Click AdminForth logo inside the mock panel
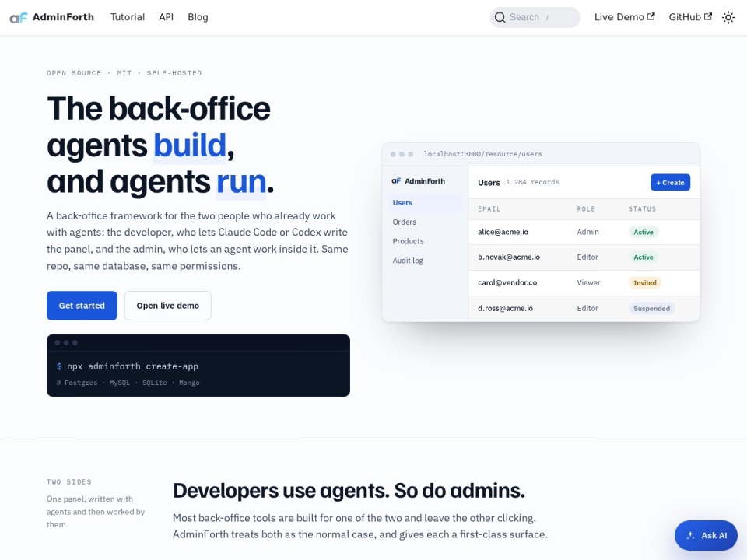 click(x=396, y=181)
